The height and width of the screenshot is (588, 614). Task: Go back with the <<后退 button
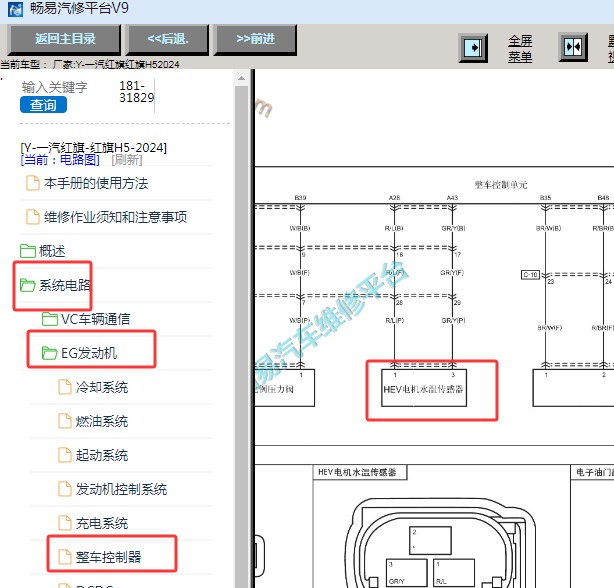(168, 39)
